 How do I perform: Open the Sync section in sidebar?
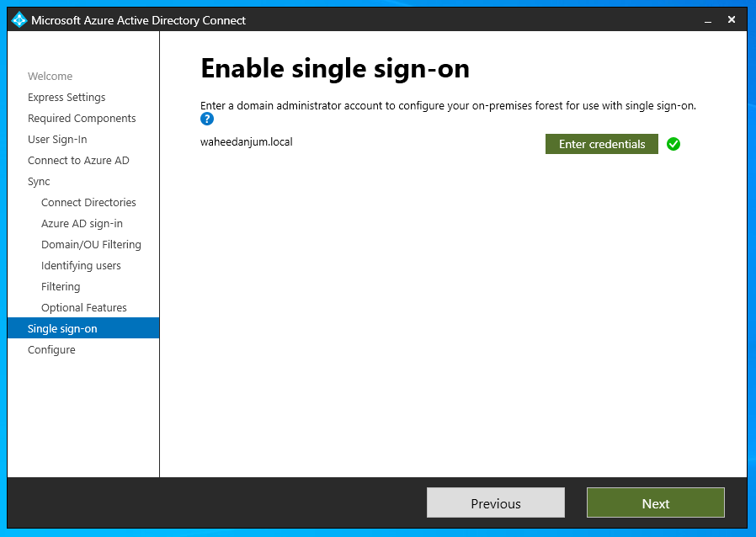click(x=39, y=182)
